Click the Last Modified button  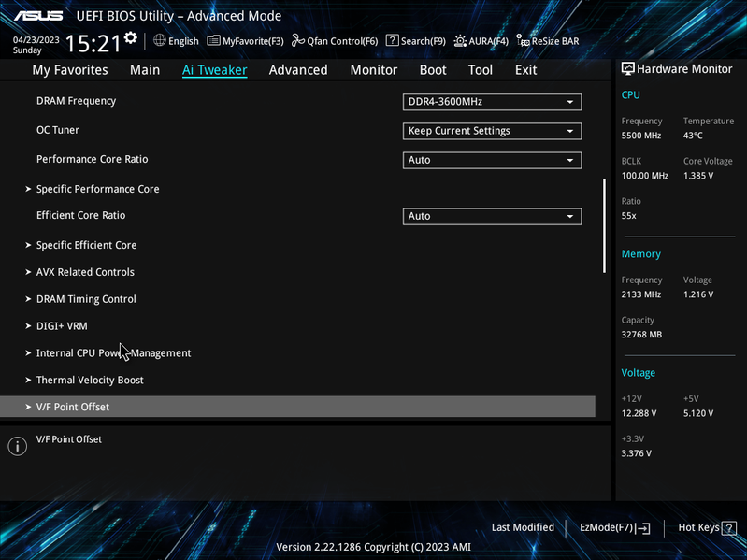pyautogui.click(x=523, y=527)
